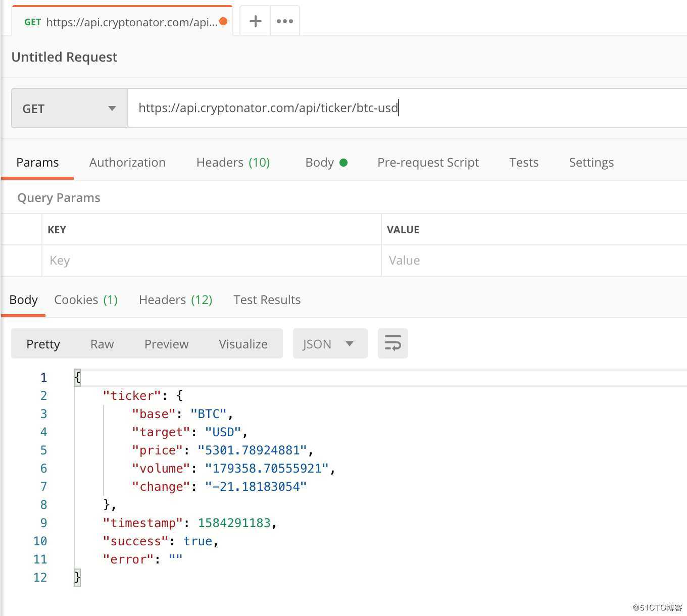
Task: Select the Pretty view button
Action: [x=43, y=344]
